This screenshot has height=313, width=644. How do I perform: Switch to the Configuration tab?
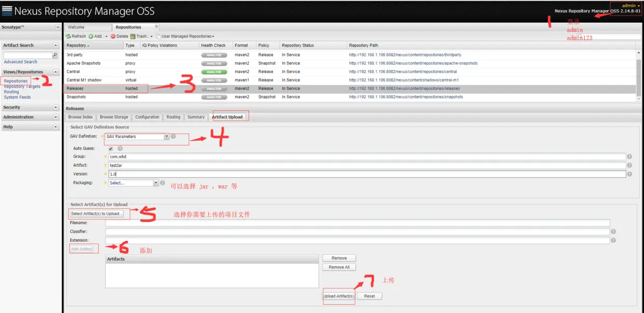[x=147, y=117]
